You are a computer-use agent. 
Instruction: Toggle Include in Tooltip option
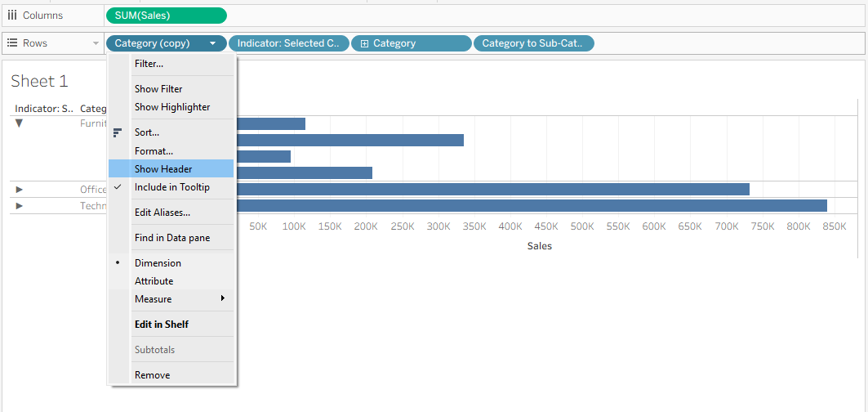[x=171, y=187]
